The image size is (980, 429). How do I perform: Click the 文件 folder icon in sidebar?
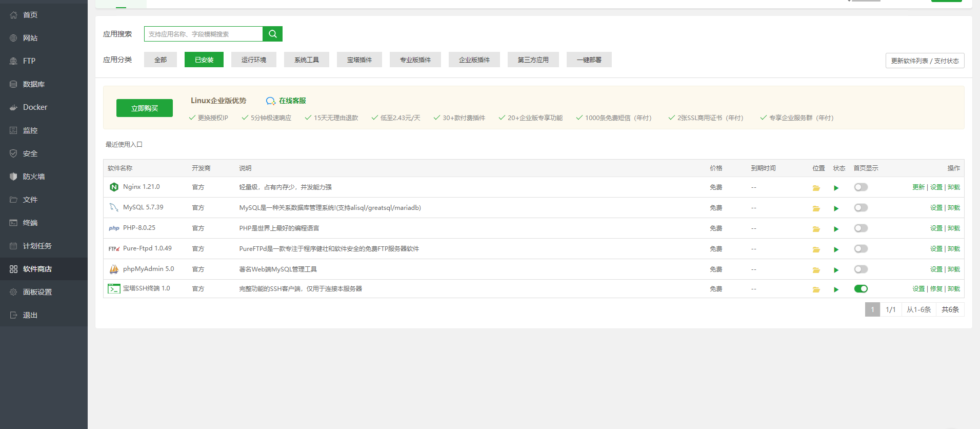click(x=13, y=200)
